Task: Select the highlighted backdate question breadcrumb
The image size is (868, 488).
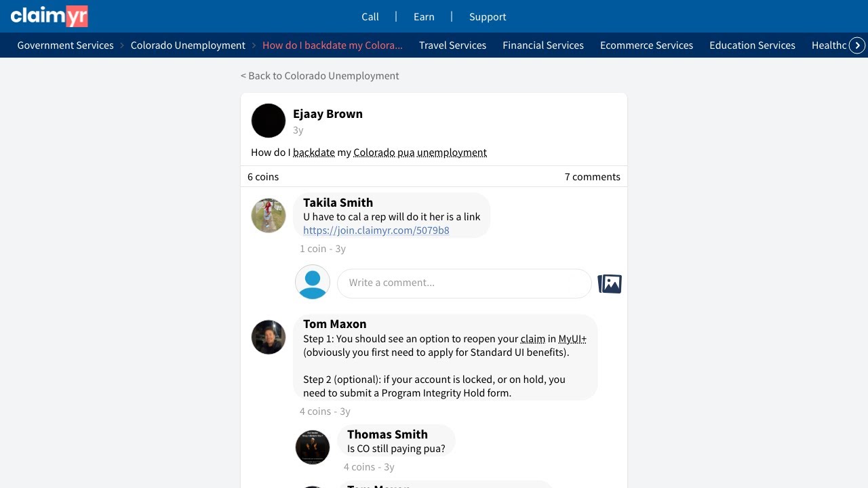Action: coord(332,45)
